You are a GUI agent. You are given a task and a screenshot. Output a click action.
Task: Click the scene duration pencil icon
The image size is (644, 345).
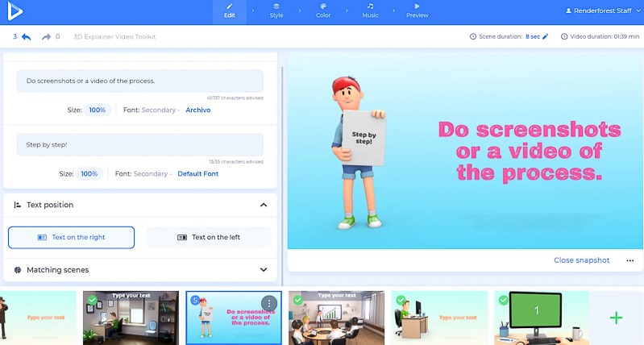[546, 36]
